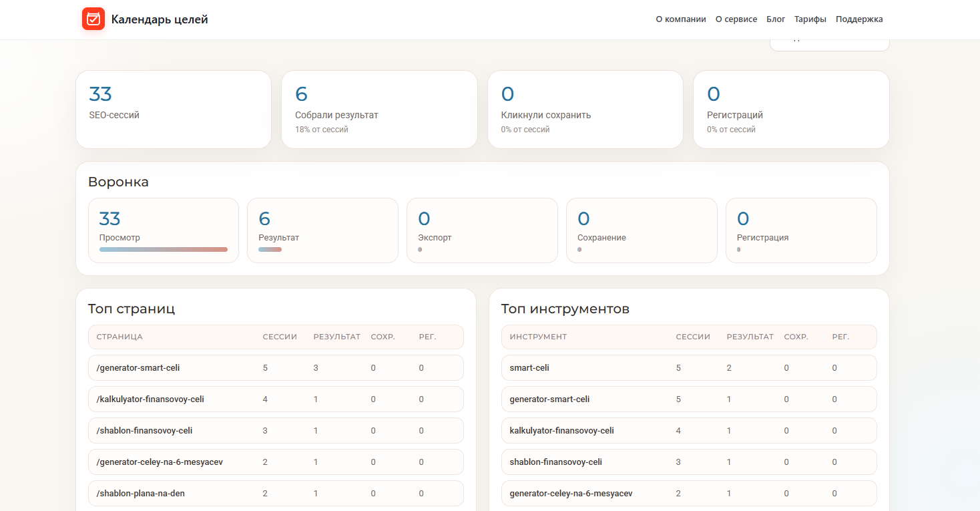Select the /generator-celey-na-6-mesyacev page row
Viewport: 980px width, 511px height.
[x=276, y=462]
